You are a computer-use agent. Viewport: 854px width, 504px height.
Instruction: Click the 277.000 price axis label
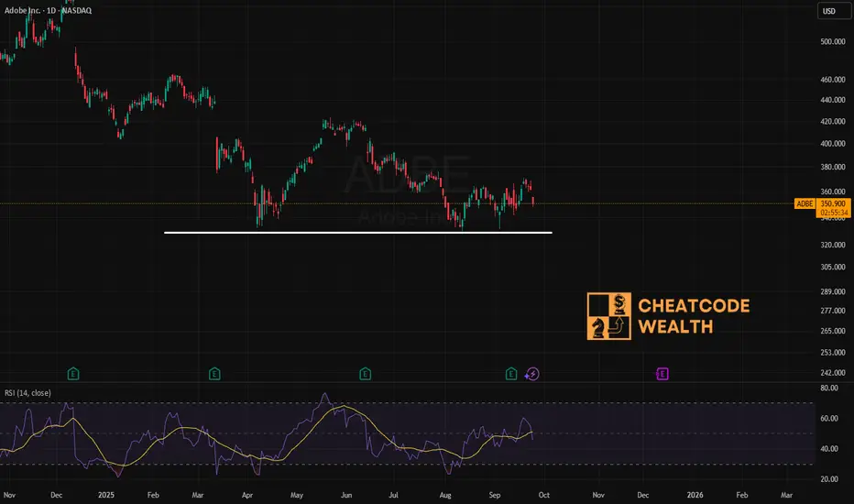point(833,311)
